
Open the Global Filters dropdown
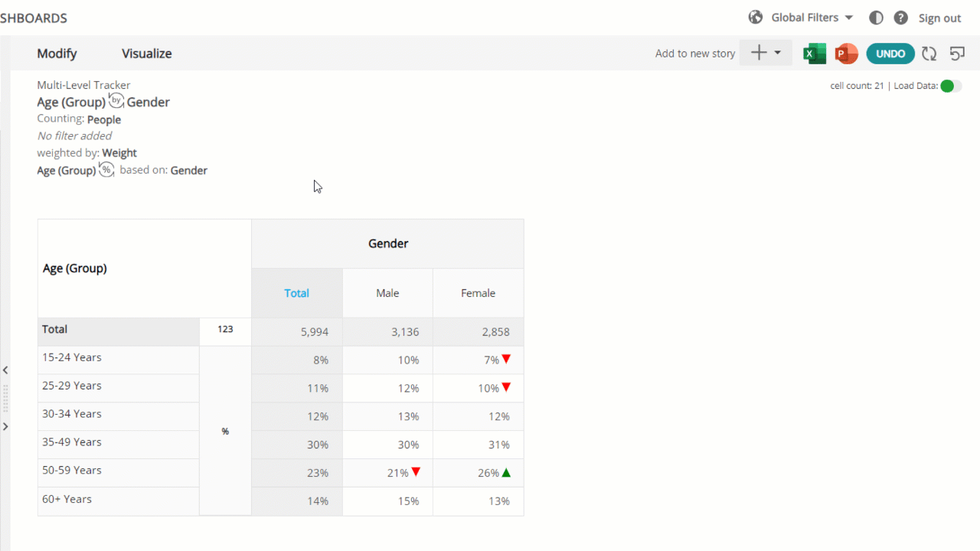pos(812,18)
